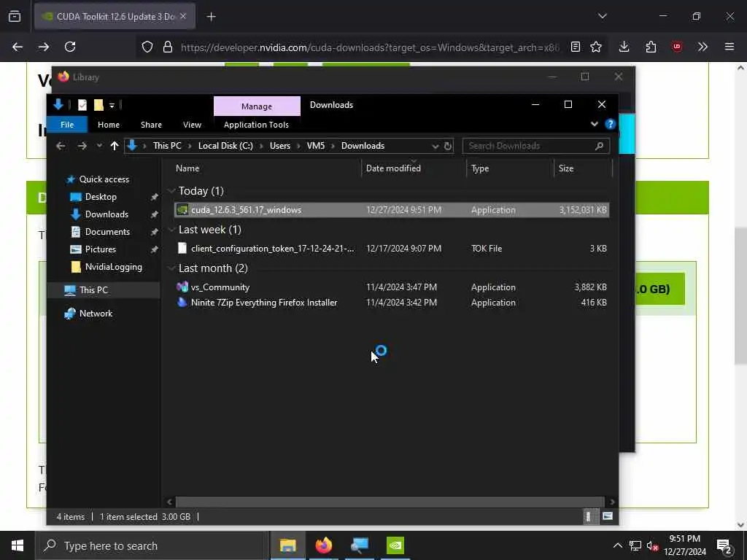Open Quick access in navigation pane
This screenshot has height=560, width=747.
[x=104, y=179]
